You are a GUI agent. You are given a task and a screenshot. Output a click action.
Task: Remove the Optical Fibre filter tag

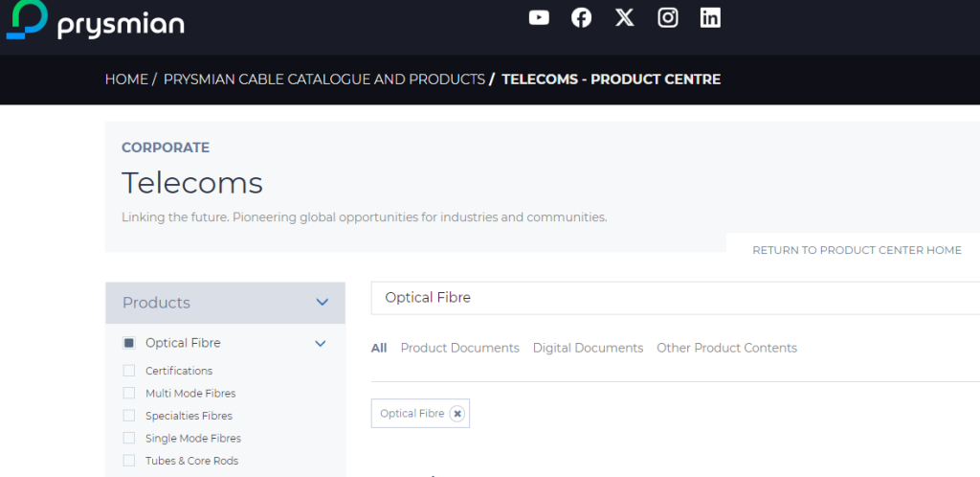click(457, 414)
